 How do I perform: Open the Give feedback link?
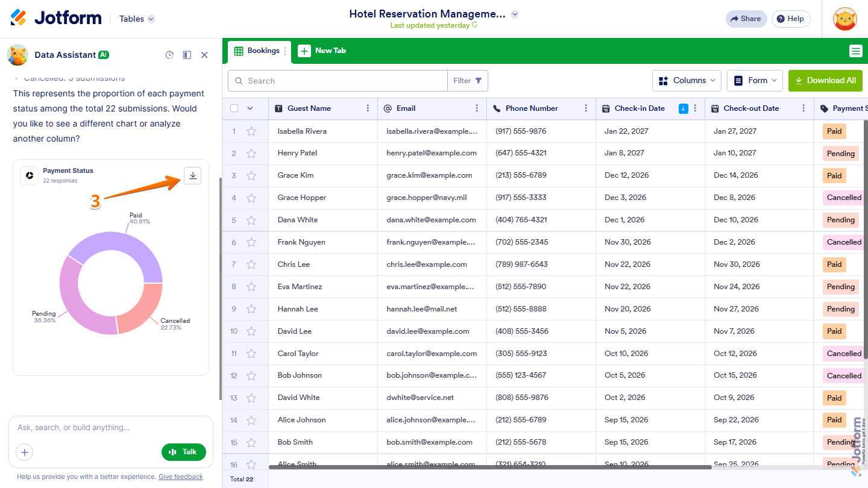181,477
